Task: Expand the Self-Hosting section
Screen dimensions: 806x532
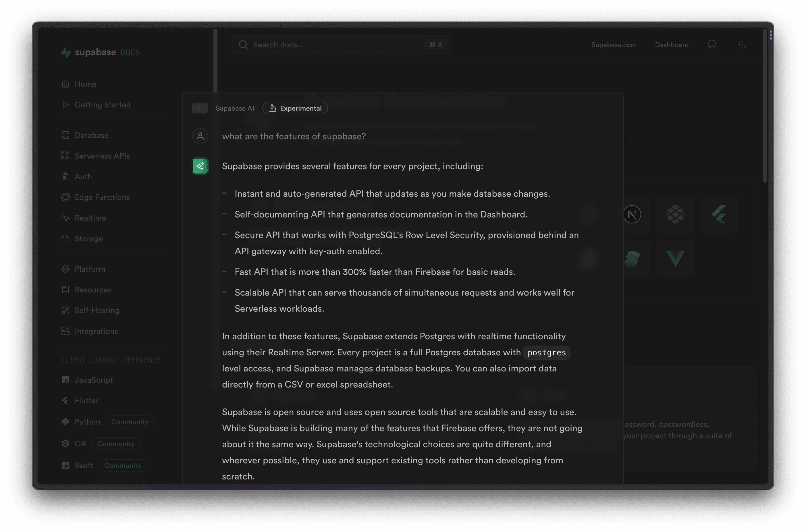Action: tap(97, 310)
